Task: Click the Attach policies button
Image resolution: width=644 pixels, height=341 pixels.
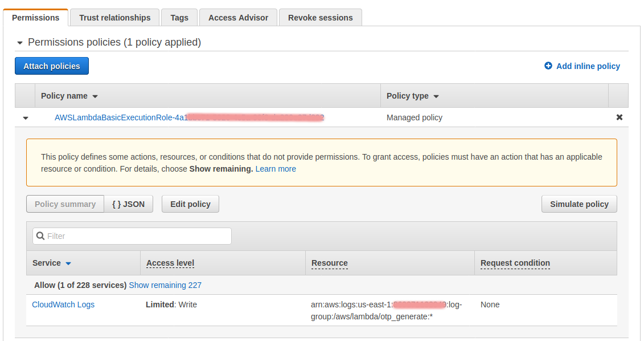Action: [x=52, y=66]
